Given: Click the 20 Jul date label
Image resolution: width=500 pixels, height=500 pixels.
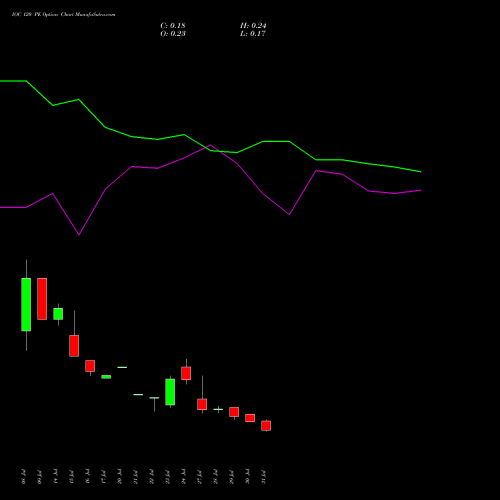Looking at the screenshot, I should click(119, 477).
